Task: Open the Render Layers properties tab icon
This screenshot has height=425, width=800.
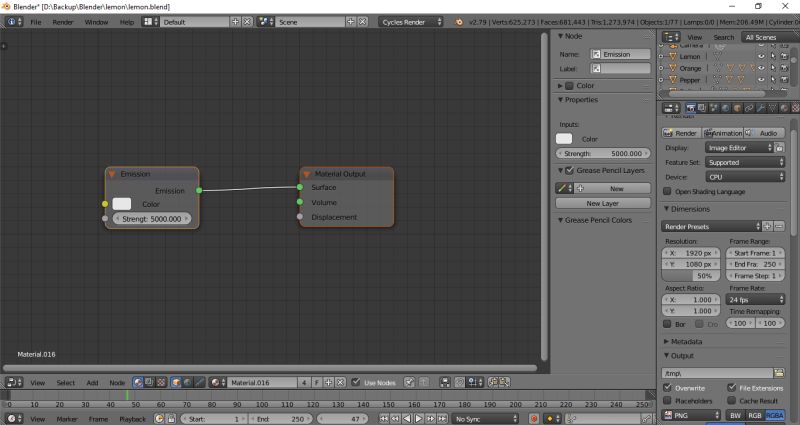Action: coord(702,108)
